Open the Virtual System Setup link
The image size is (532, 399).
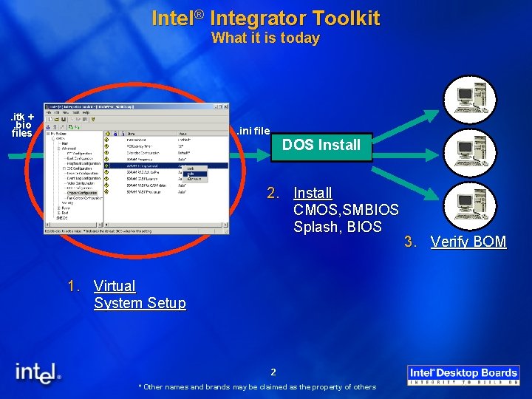[140, 295]
